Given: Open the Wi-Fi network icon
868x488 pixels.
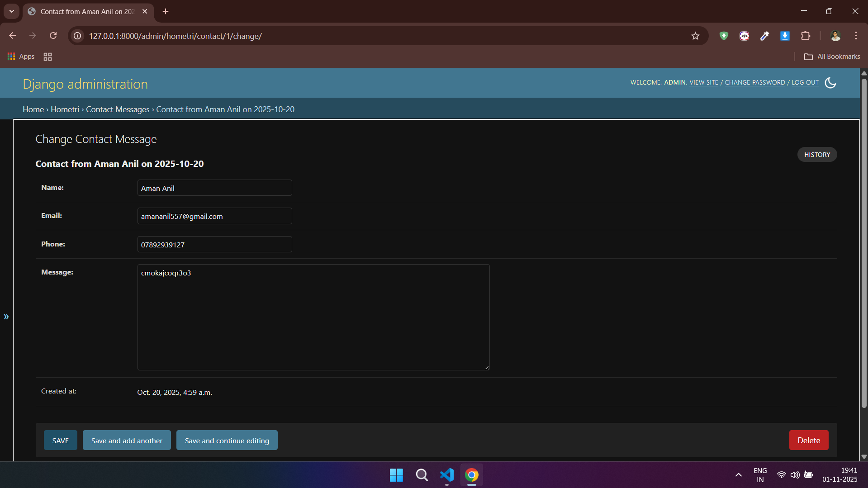Looking at the screenshot, I should [x=781, y=475].
